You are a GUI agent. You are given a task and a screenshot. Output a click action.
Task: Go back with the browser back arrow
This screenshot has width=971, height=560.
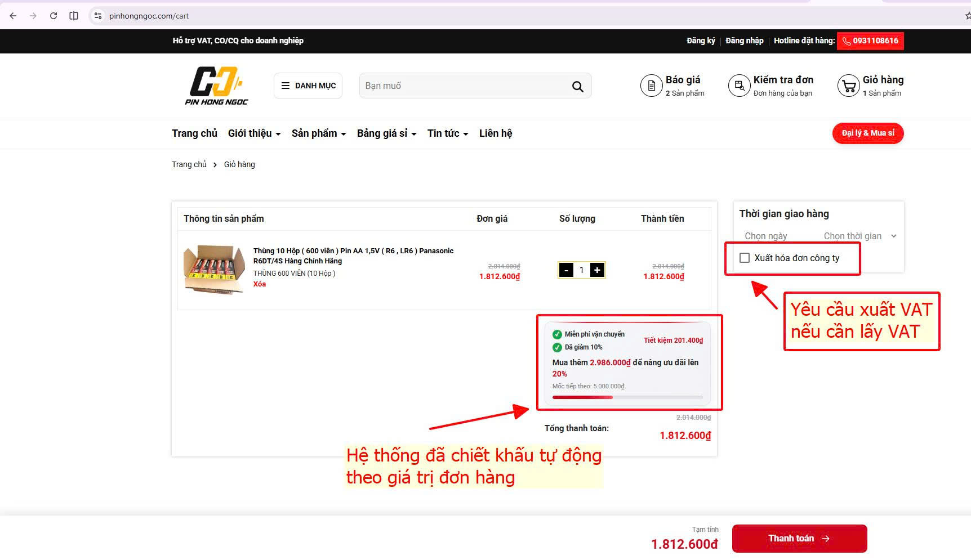[13, 16]
